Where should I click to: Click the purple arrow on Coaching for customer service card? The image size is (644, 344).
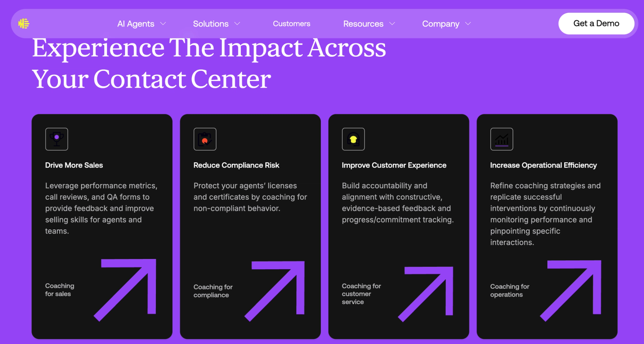425,294
